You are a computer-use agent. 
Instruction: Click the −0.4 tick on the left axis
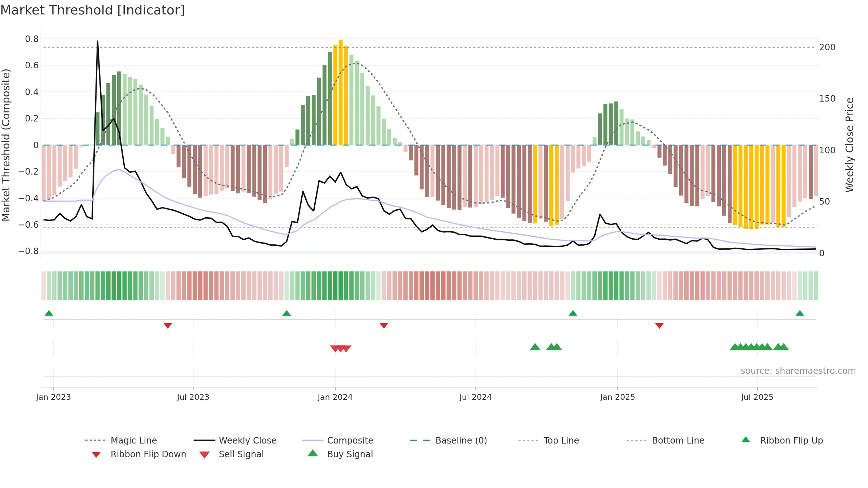click(x=29, y=198)
